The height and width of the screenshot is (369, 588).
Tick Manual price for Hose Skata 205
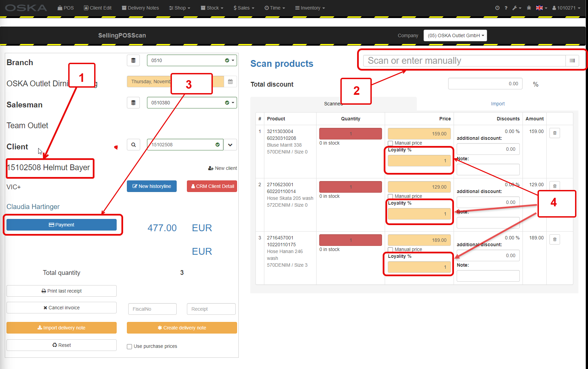click(391, 196)
